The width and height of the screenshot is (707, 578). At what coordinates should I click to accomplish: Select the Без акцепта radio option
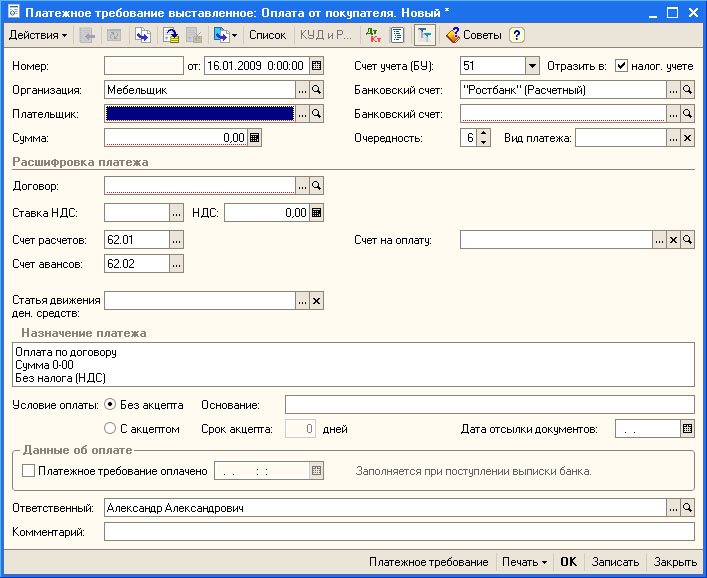click(x=110, y=405)
